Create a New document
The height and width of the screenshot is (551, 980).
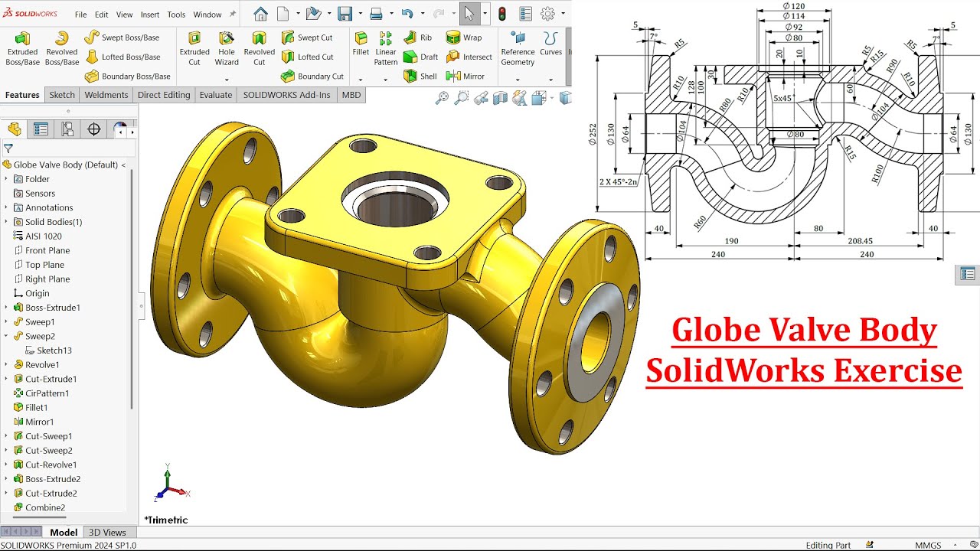[283, 14]
